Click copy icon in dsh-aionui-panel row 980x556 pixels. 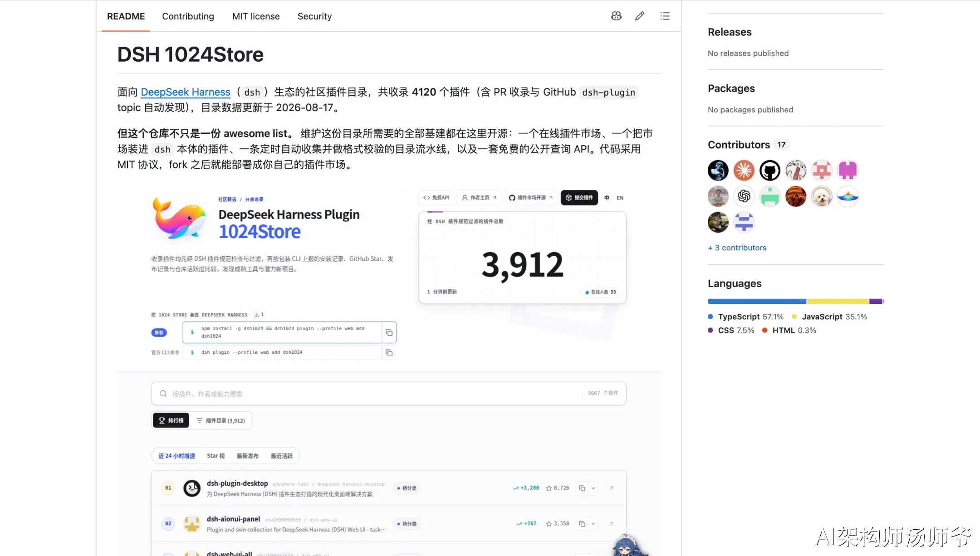[582, 524]
